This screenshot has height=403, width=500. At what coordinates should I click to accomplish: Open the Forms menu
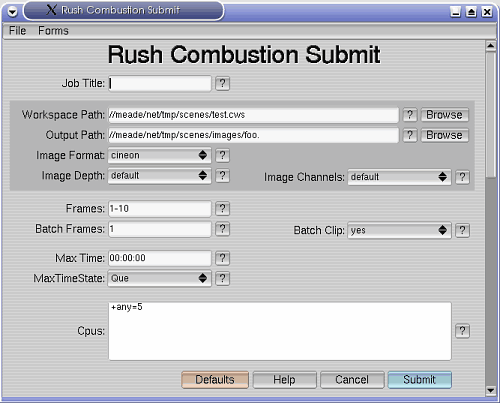(53, 31)
